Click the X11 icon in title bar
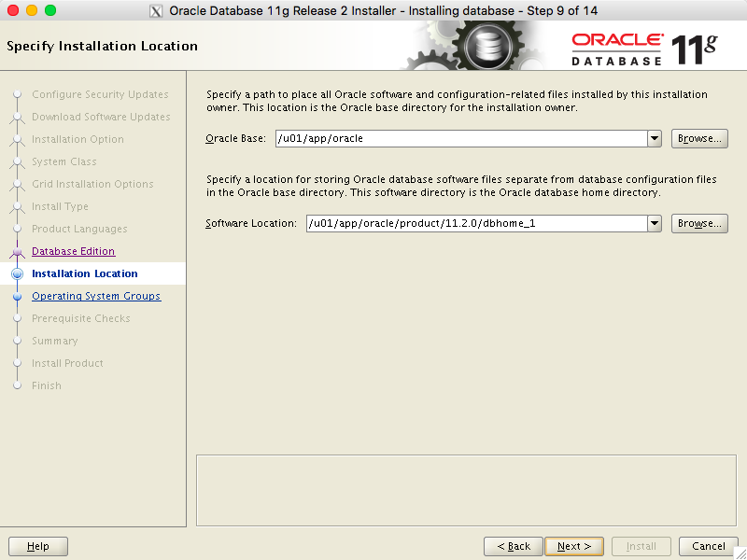This screenshot has height=560, width=747. [156, 11]
